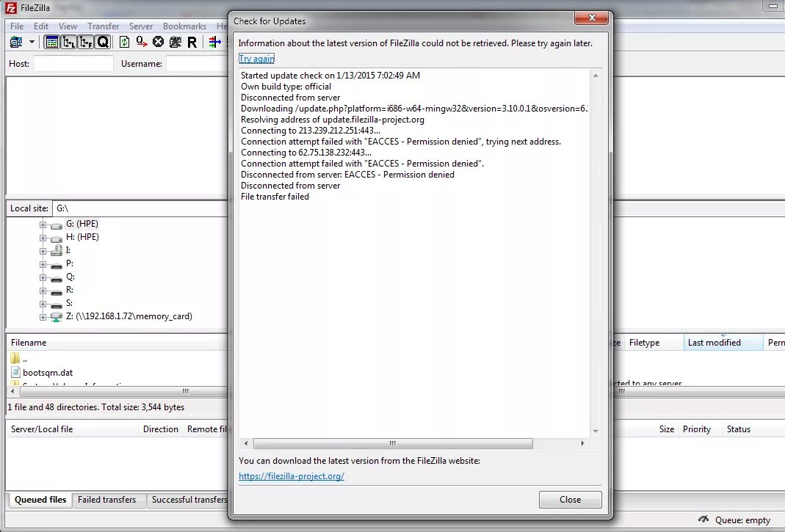This screenshot has width=785, height=532.
Task: Switch to the Queued files tab
Action: 40,500
